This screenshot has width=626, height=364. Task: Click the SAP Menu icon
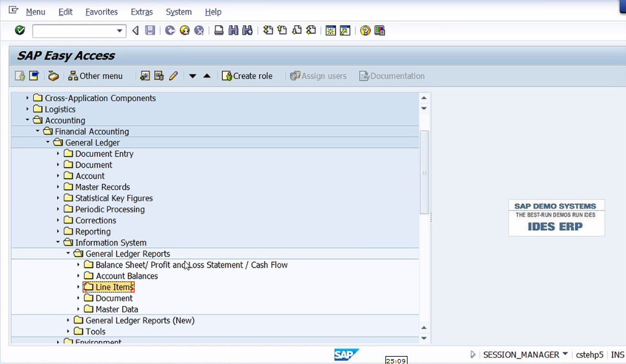(x=34, y=76)
